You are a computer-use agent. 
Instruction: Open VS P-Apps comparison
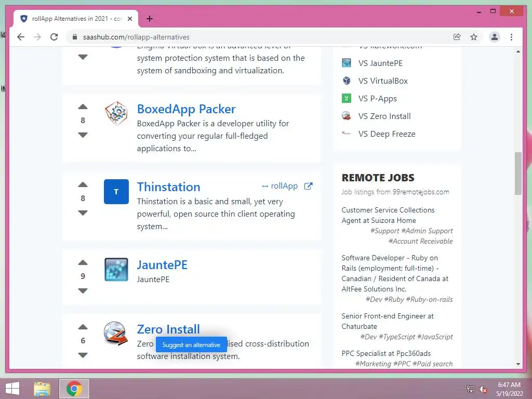point(377,98)
